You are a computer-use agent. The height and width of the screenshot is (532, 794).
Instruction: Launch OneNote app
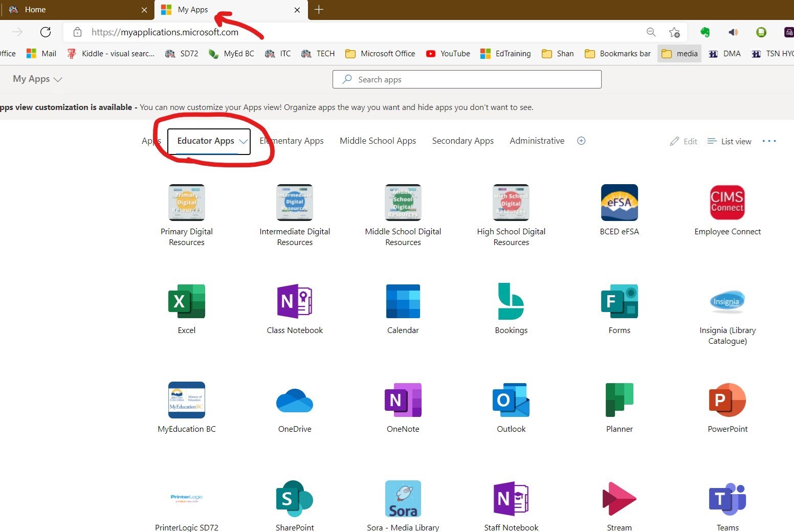coord(403,400)
